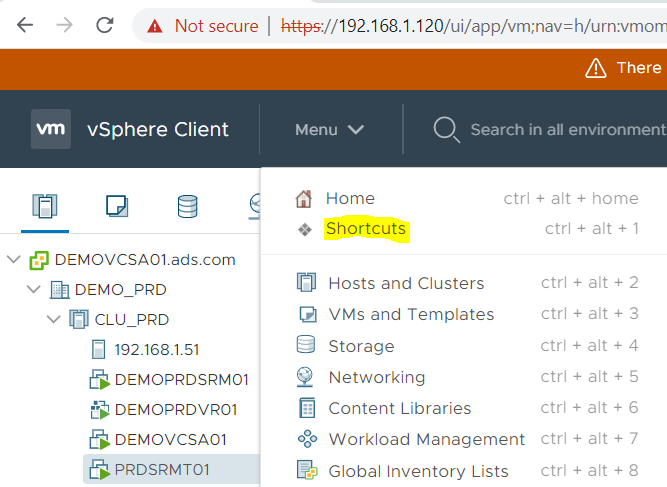The height and width of the screenshot is (487, 667).
Task: Click the cluster icon beside CLU_PRD
Action: pyautogui.click(x=79, y=319)
